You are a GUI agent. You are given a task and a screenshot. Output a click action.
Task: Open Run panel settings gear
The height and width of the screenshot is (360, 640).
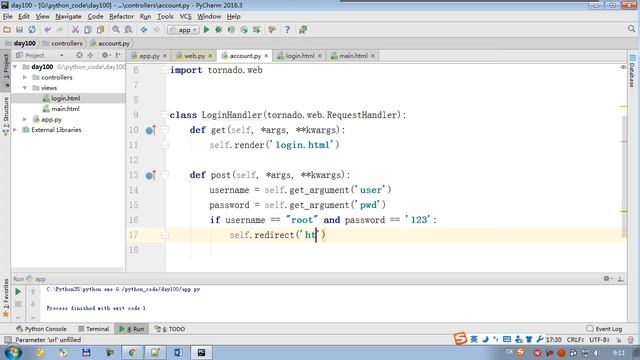point(607,278)
